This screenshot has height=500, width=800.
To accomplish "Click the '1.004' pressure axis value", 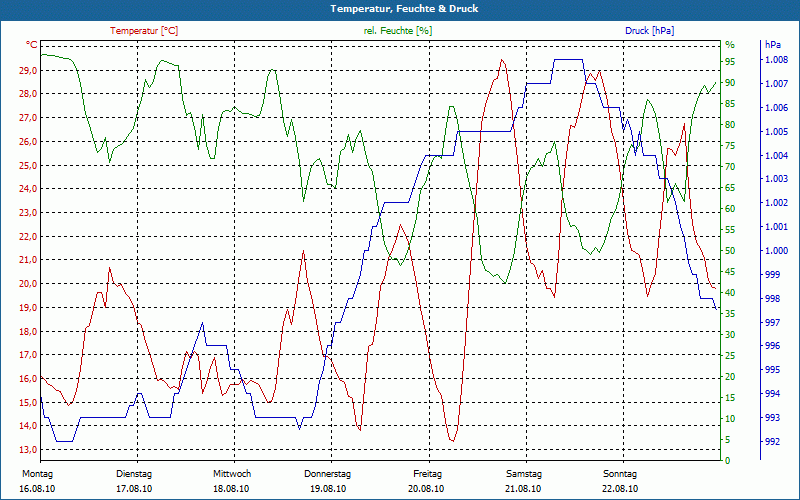I will point(776,155).
